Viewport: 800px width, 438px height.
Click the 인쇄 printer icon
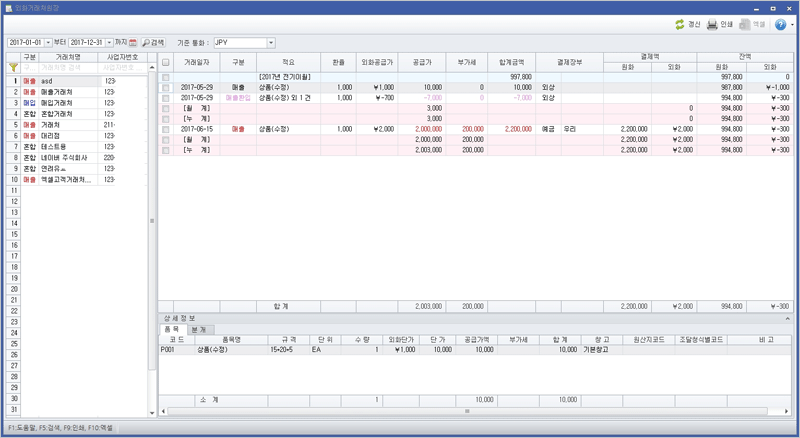tap(712, 24)
